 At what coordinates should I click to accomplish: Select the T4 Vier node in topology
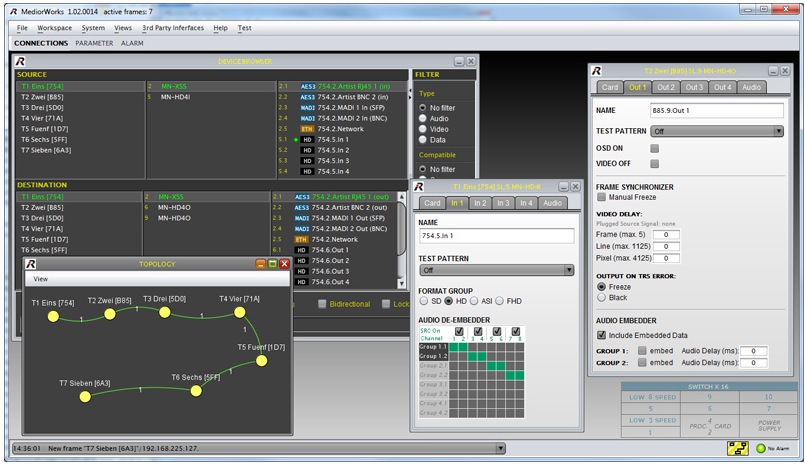pyautogui.click(x=240, y=312)
